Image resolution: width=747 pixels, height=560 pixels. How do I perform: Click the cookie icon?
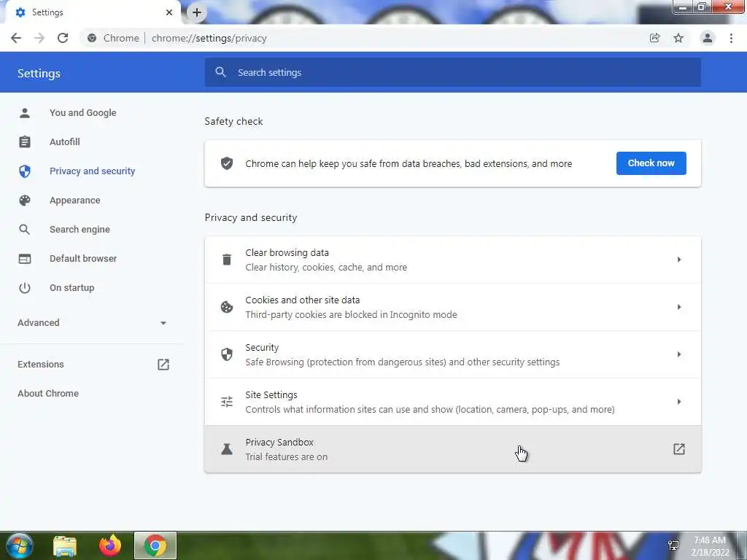point(227,307)
